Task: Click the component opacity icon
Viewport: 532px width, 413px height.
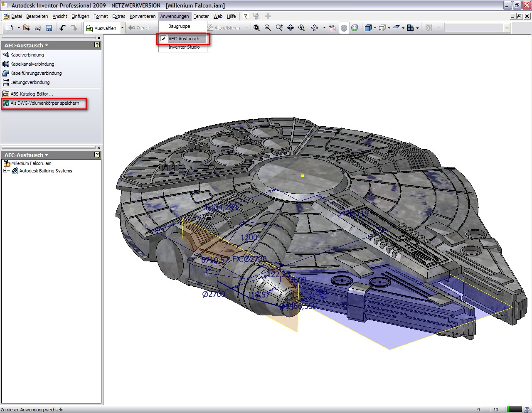Action: tap(410, 28)
